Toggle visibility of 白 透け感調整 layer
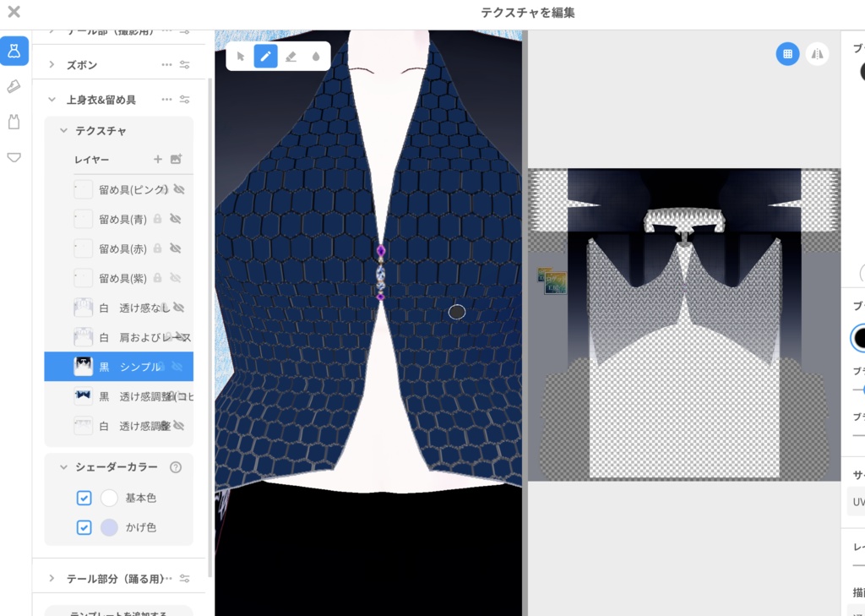The width and height of the screenshot is (865, 616). [179, 426]
